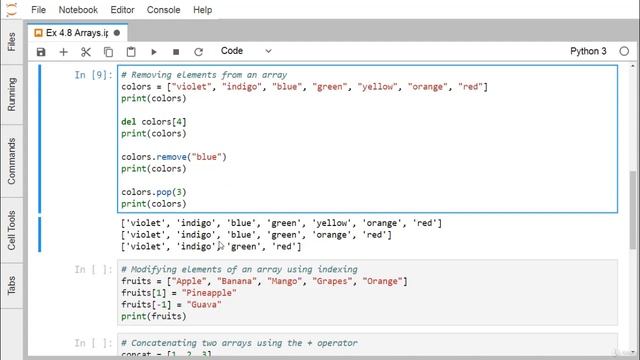640x360 pixels.
Task: Cut the selected cell with scissors icon
Action: click(x=86, y=52)
